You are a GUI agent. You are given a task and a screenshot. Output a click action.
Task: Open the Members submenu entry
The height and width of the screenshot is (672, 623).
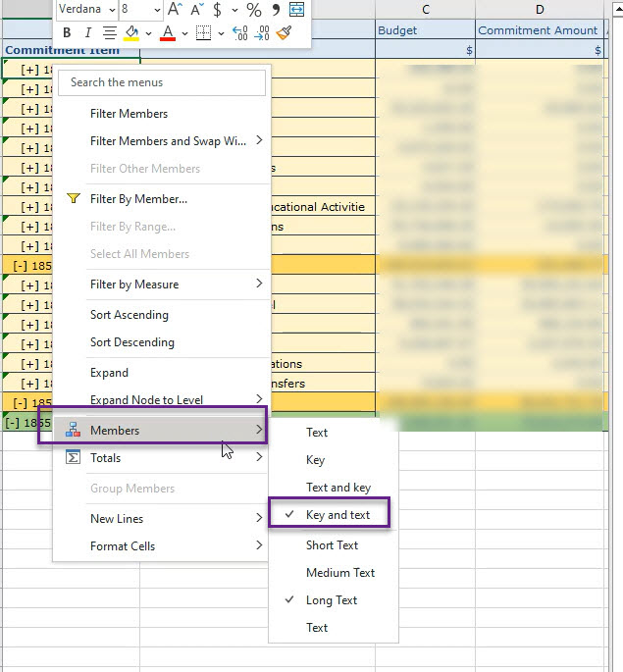[161, 430]
